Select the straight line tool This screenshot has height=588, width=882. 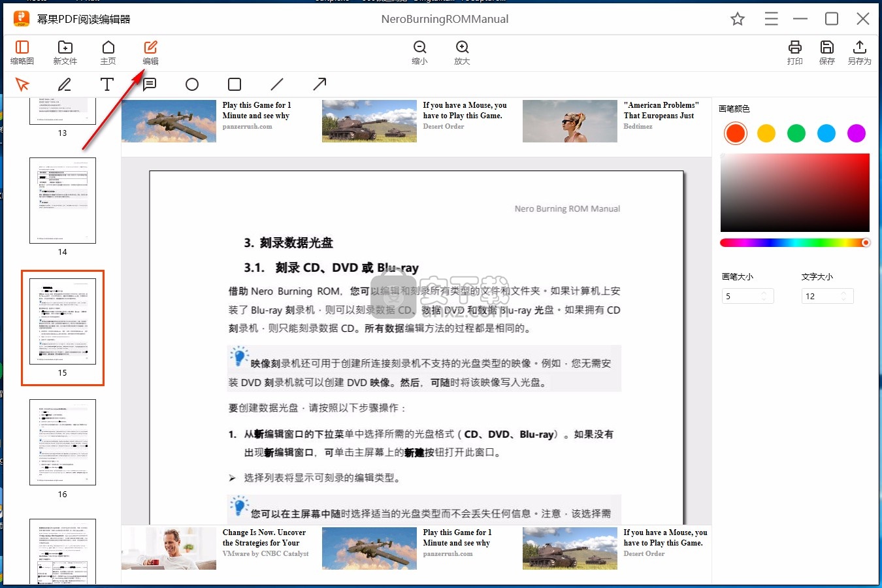(277, 84)
